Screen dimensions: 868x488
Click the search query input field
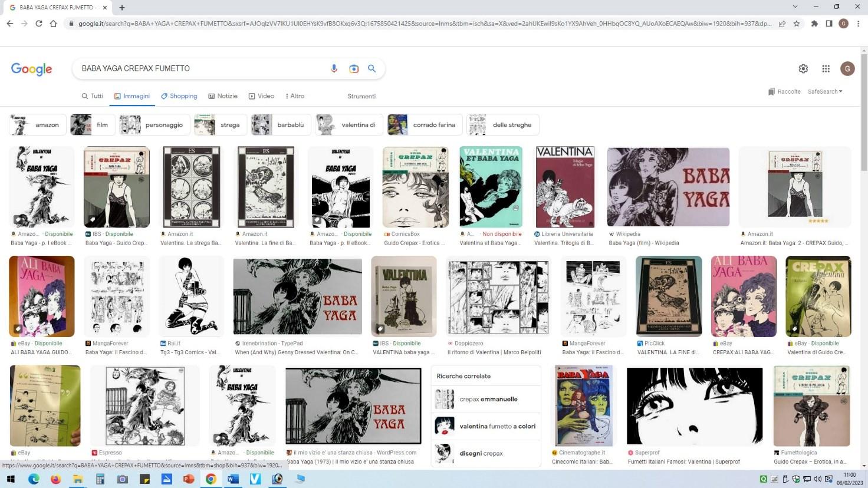click(x=200, y=68)
